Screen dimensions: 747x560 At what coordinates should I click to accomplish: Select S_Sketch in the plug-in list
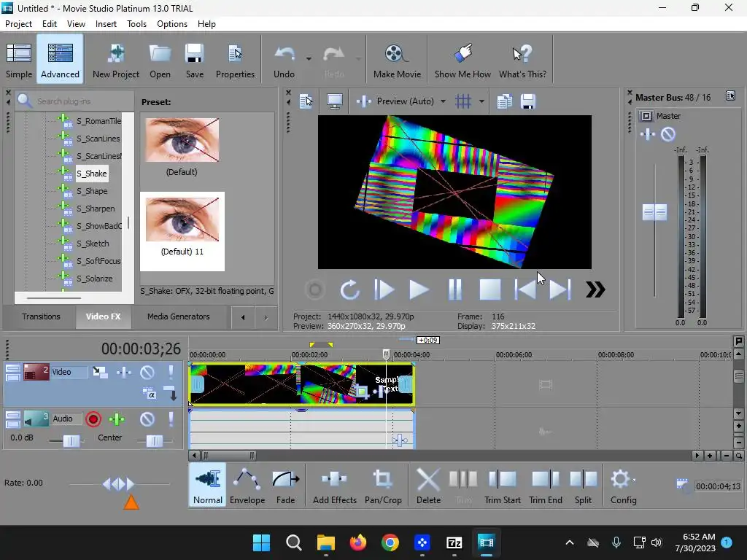(93, 244)
